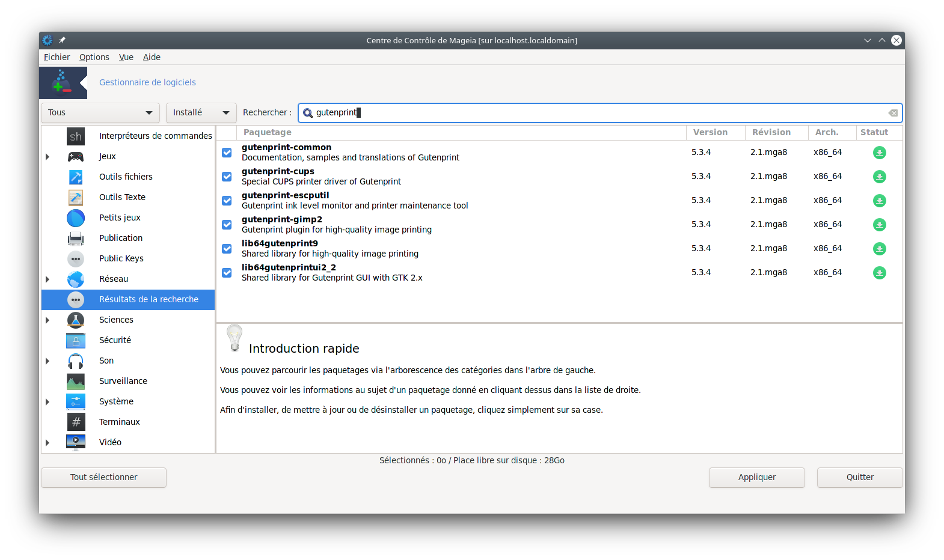Clear the search field with the erase icon
This screenshot has height=560, width=944.
pyautogui.click(x=893, y=113)
